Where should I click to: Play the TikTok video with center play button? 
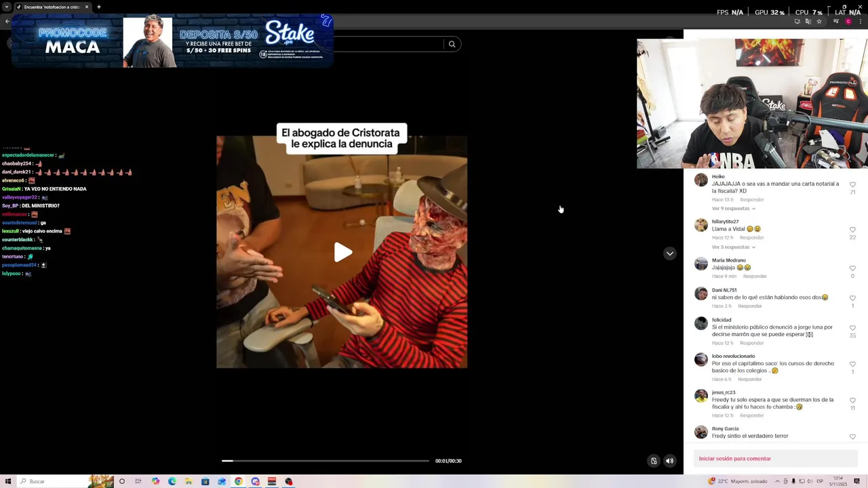(x=343, y=252)
